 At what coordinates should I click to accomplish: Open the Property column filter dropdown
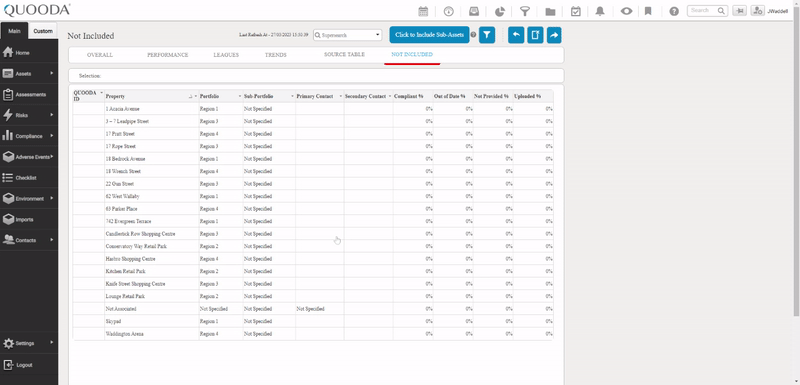[196, 96]
